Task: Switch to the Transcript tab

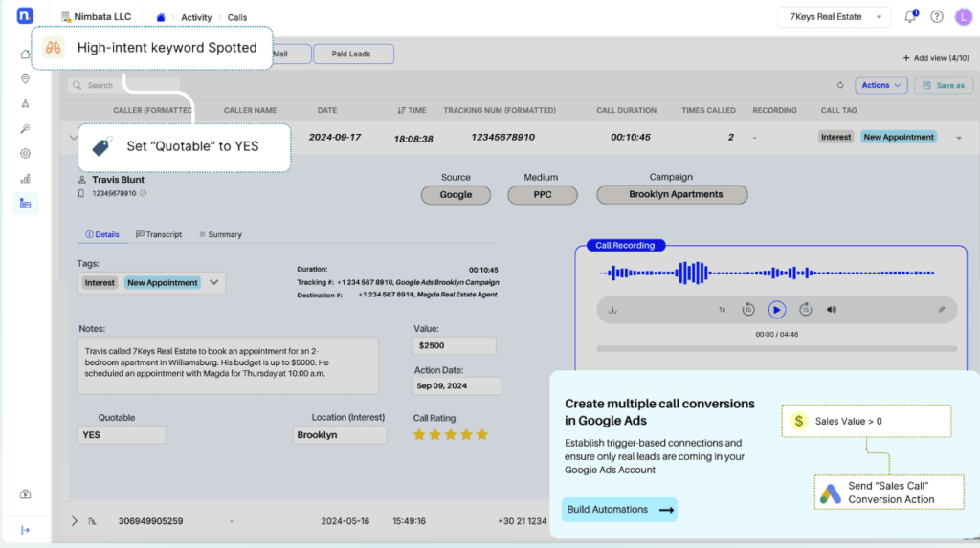Action: pyautogui.click(x=159, y=234)
